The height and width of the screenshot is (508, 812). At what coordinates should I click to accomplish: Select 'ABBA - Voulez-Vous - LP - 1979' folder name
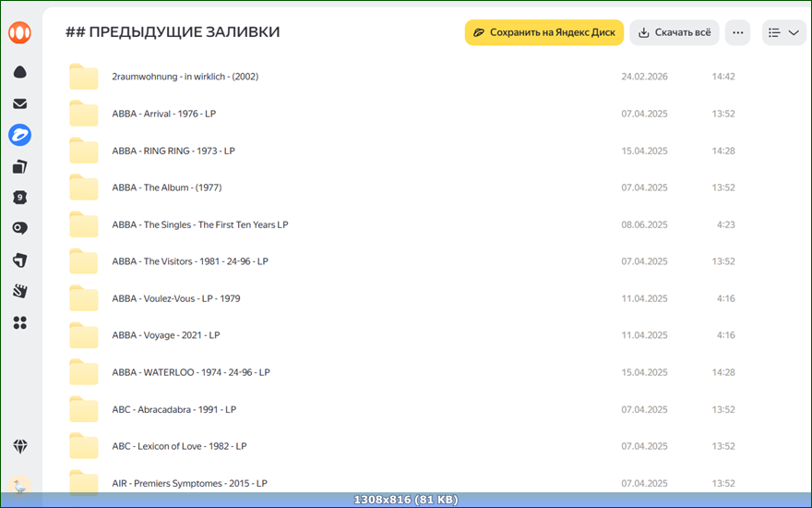click(x=176, y=298)
